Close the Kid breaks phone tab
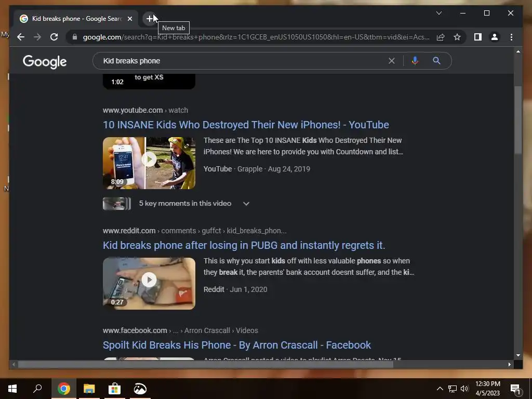The height and width of the screenshot is (399, 532). point(129,19)
